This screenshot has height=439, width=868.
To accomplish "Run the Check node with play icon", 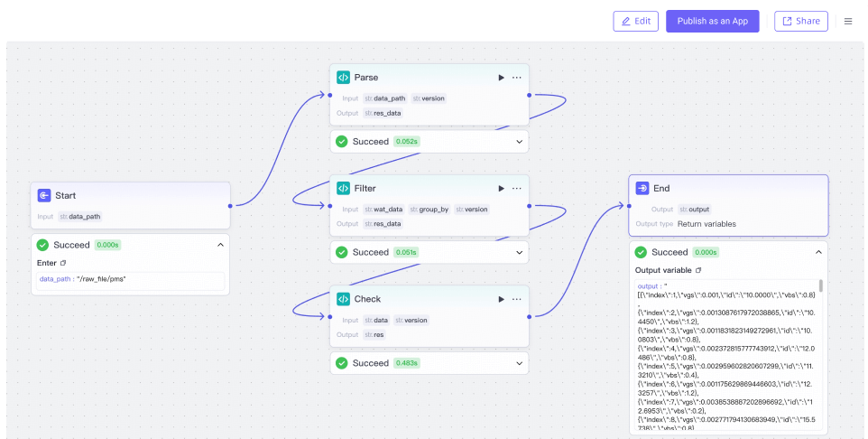I will pyautogui.click(x=501, y=299).
